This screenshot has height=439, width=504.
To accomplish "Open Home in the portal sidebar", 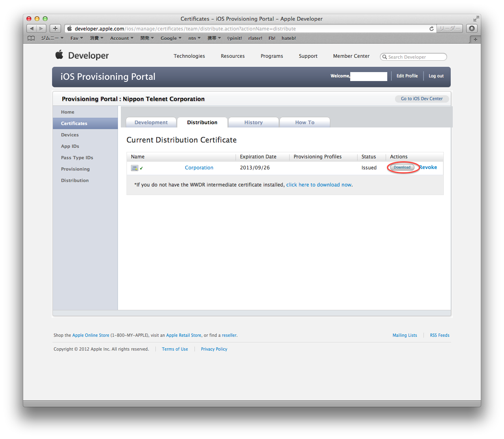I will [85, 112].
